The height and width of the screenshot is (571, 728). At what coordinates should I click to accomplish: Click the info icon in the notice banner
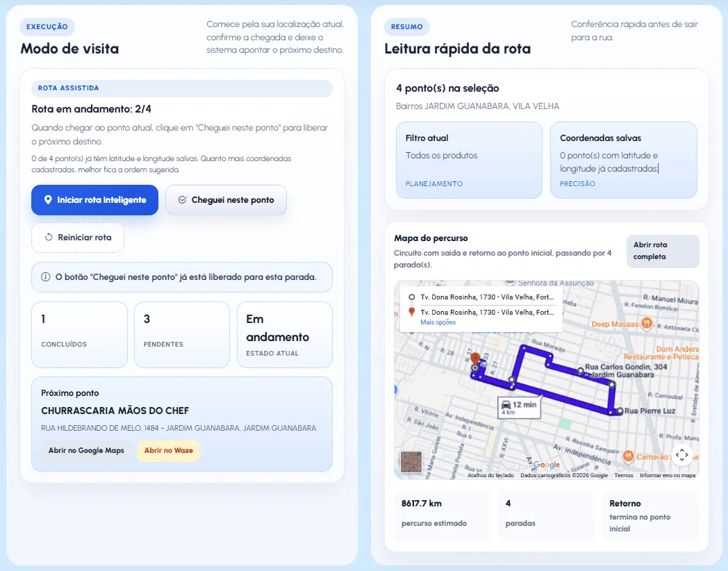(46, 277)
